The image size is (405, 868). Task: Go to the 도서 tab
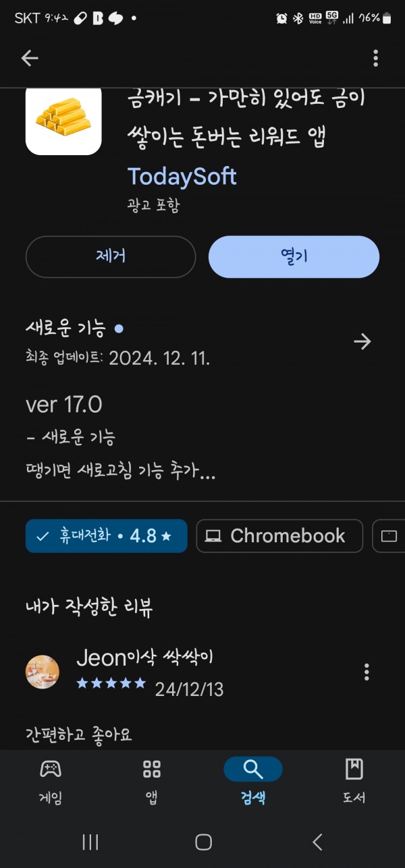click(354, 781)
